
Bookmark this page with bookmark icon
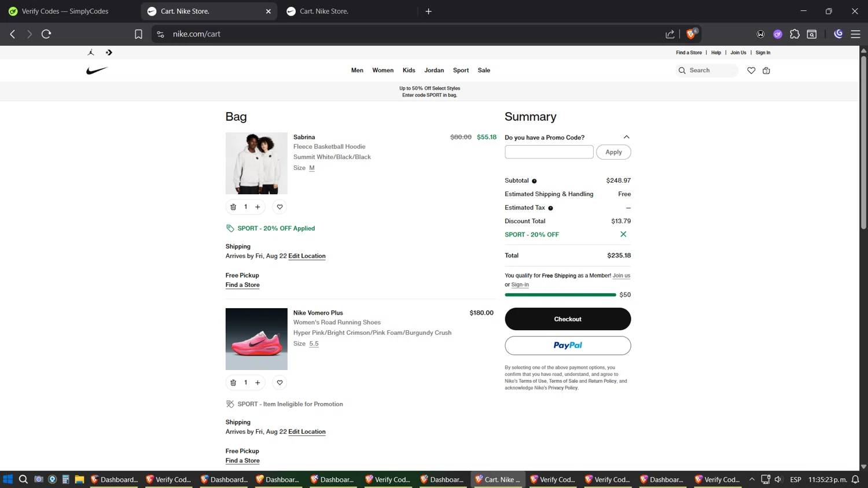(x=138, y=34)
